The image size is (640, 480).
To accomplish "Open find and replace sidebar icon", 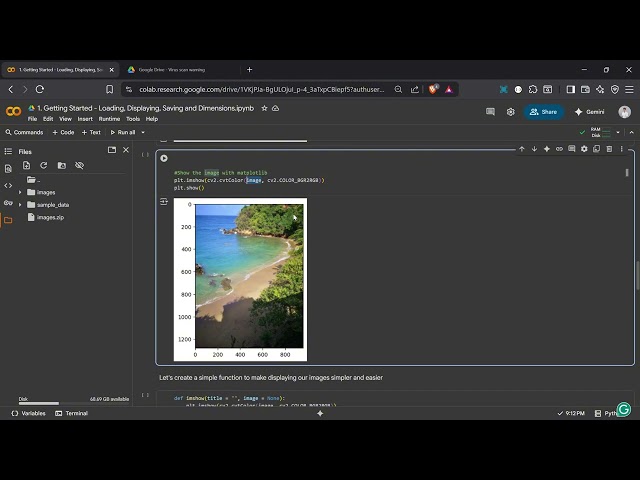I will pyautogui.click(x=8, y=169).
